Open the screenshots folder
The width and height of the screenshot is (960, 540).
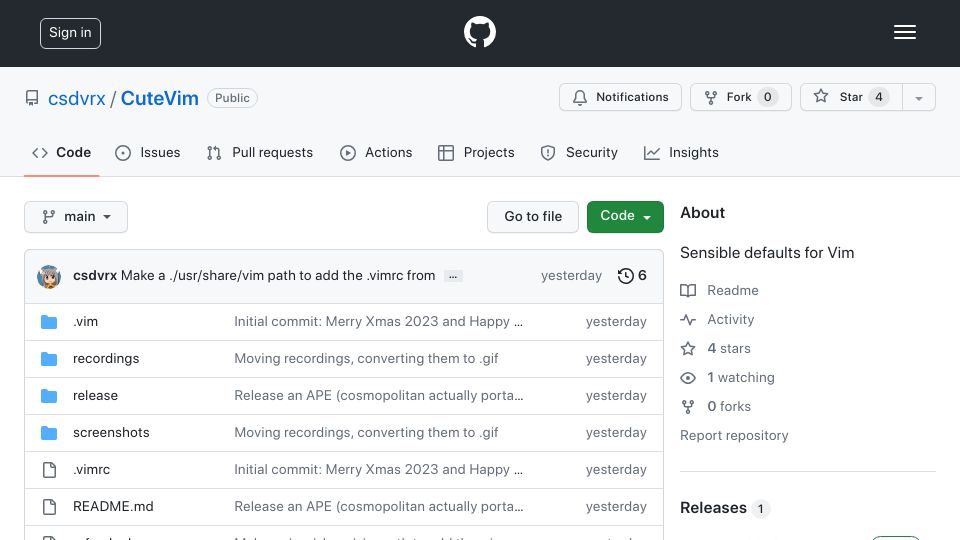click(111, 432)
